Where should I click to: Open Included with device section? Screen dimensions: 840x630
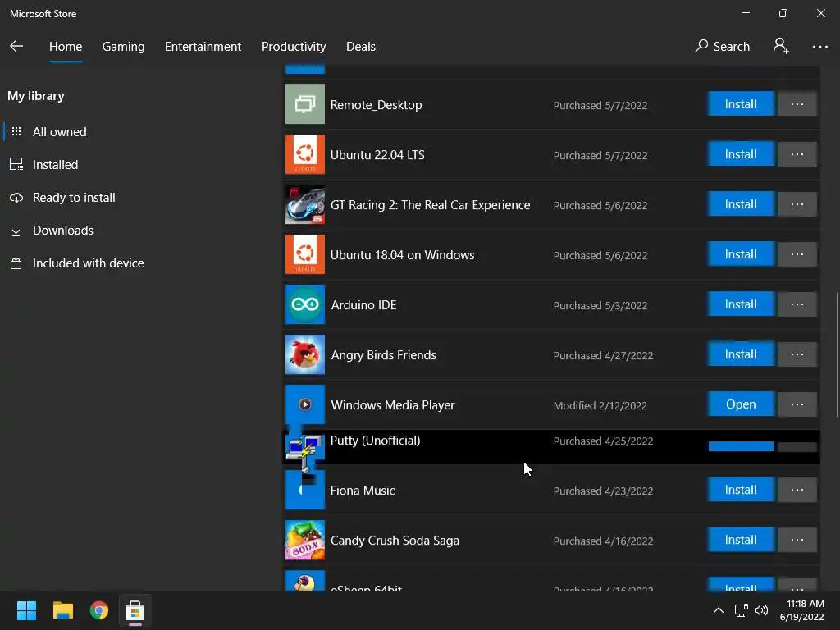(88, 263)
